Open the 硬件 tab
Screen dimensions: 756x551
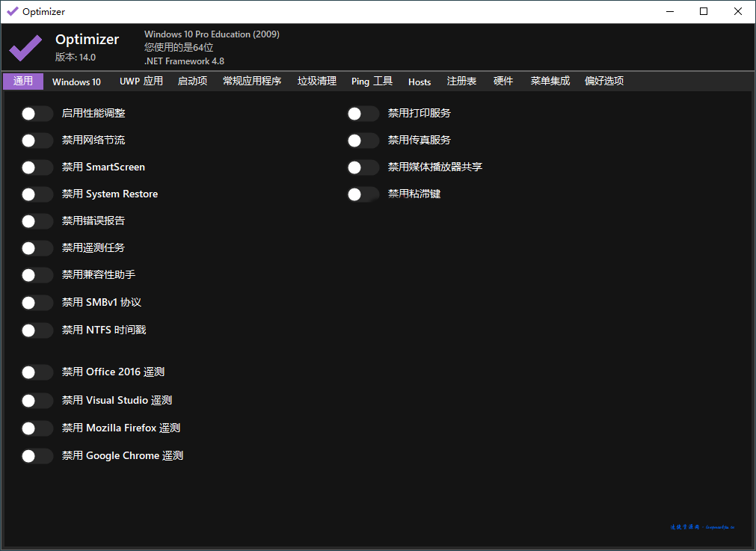coord(503,81)
